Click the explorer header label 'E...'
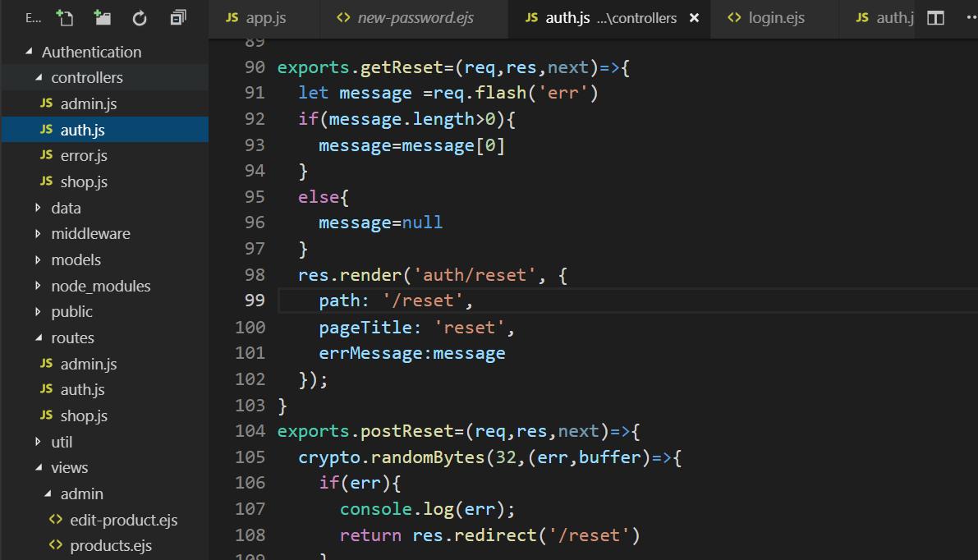 tap(33, 18)
